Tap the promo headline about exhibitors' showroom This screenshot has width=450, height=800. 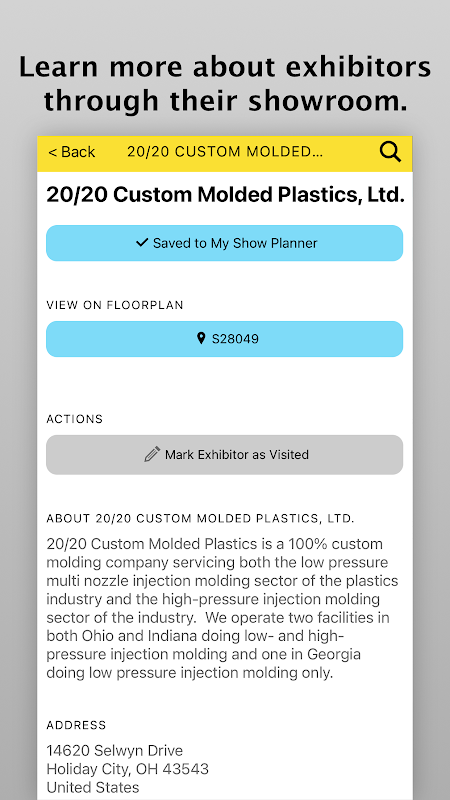[x=225, y=84]
